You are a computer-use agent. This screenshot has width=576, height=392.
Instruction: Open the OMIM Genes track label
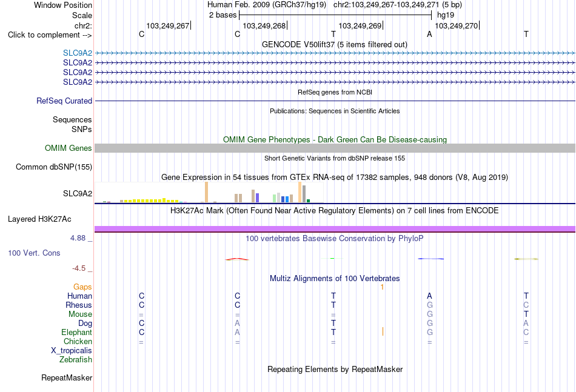click(69, 148)
